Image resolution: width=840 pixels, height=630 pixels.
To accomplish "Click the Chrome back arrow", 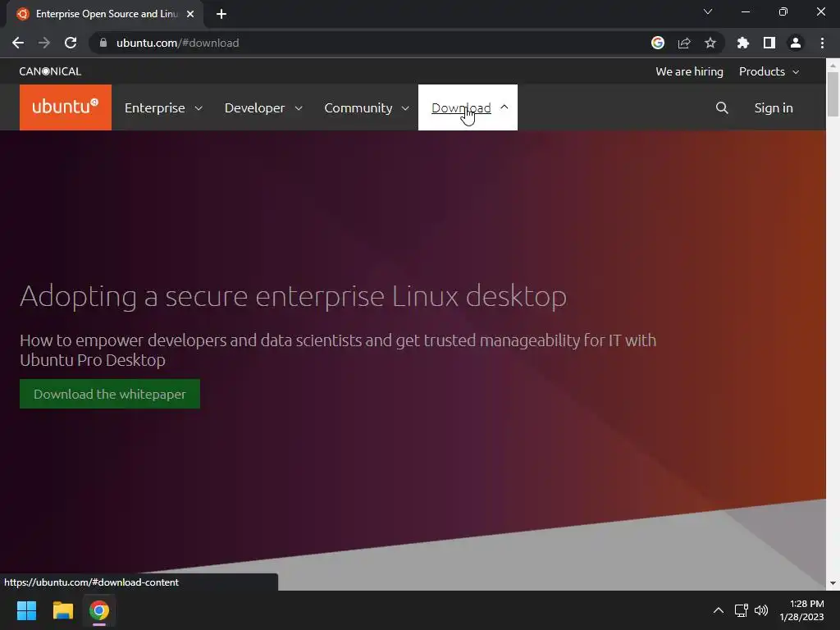I will coord(18,43).
